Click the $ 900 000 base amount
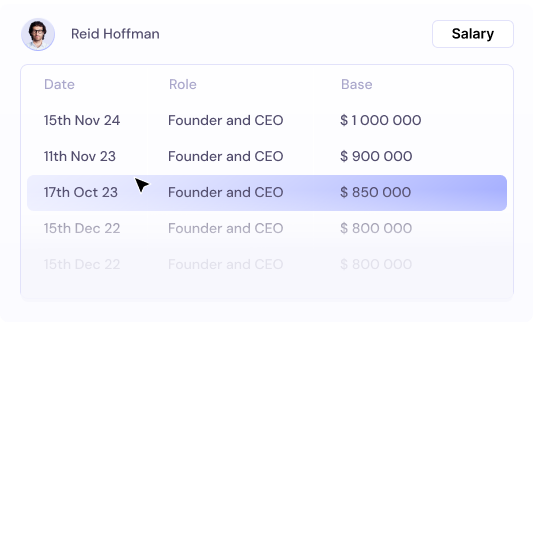The height and width of the screenshot is (542, 533). point(376,156)
